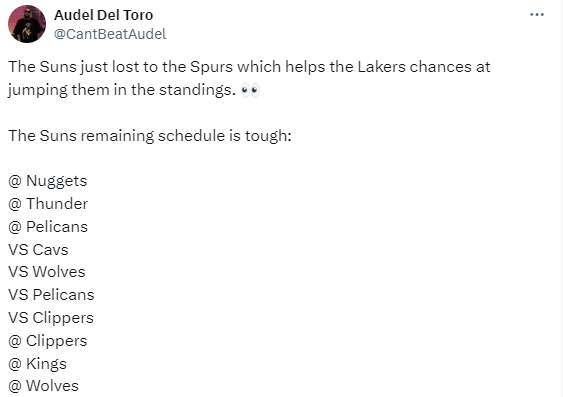This screenshot has height=397, width=563.
Task: Click the '@ Clippers' schedule line
Action: [48, 341]
